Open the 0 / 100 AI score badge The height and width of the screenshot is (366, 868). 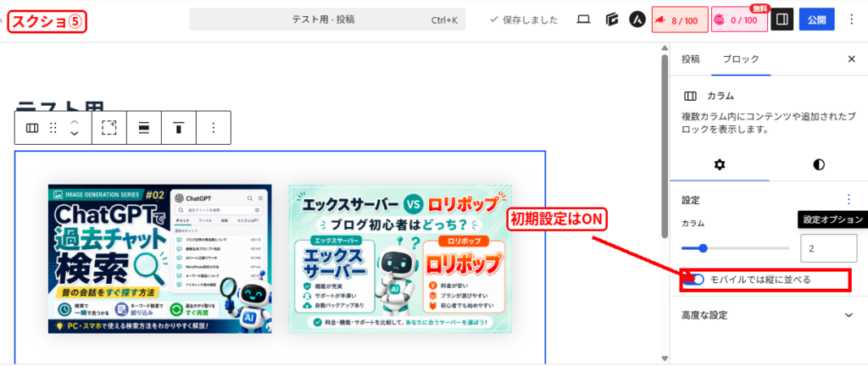tap(739, 19)
